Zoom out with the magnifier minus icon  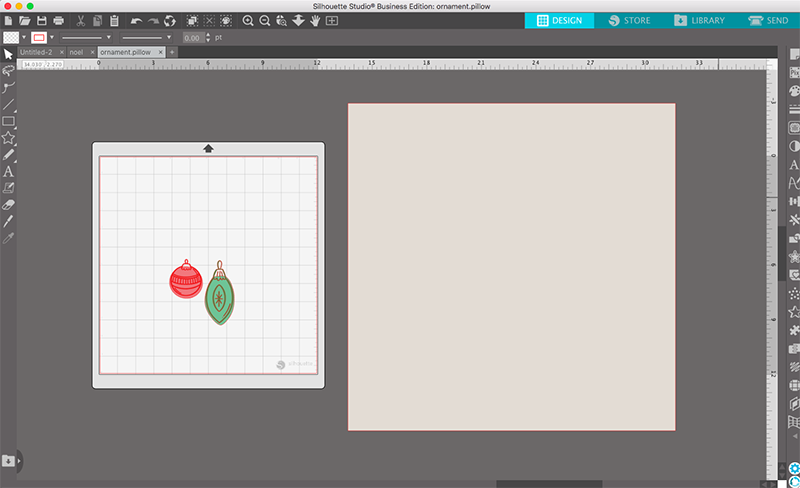[265, 21]
